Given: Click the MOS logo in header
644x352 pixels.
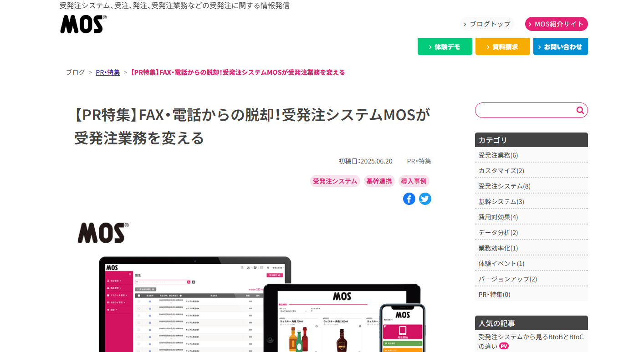Looking at the screenshot, I should pos(83,24).
